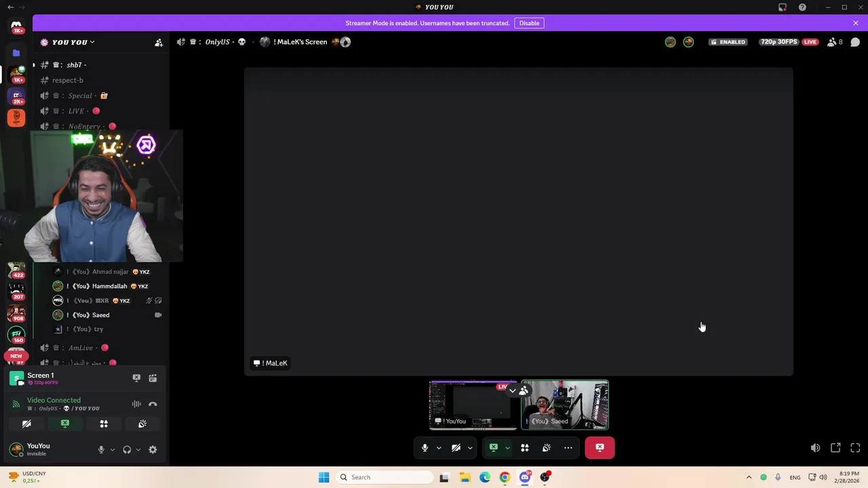The width and height of the screenshot is (868, 488).
Task: Dismiss the Streamer Mode purple banner
Action: pyautogui.click(x=856, y=23)
